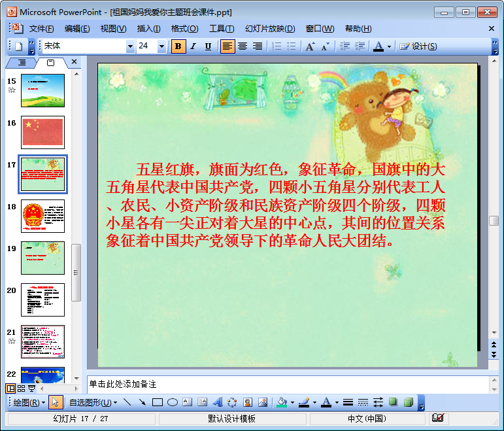This screenshot has height=431, width=504.
Task: Select the Arrow drawing tool
Action: pyautogui.click(x=142, y=402)
